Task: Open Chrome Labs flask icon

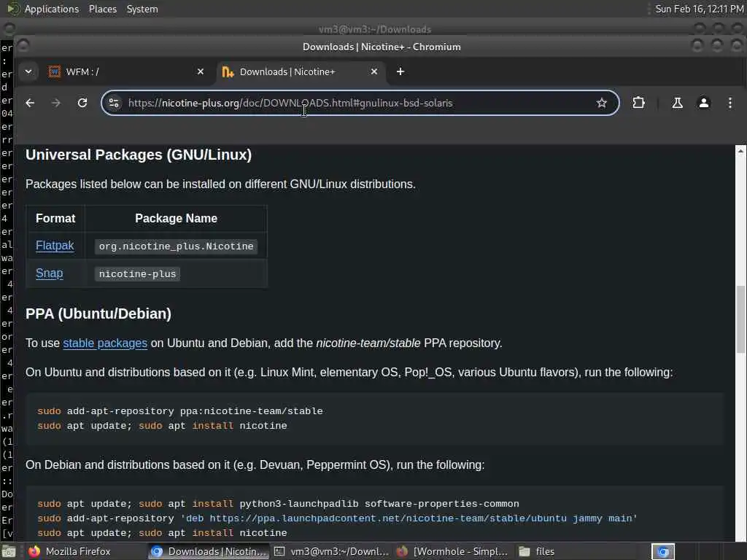Action: click(x=677, y=103)
